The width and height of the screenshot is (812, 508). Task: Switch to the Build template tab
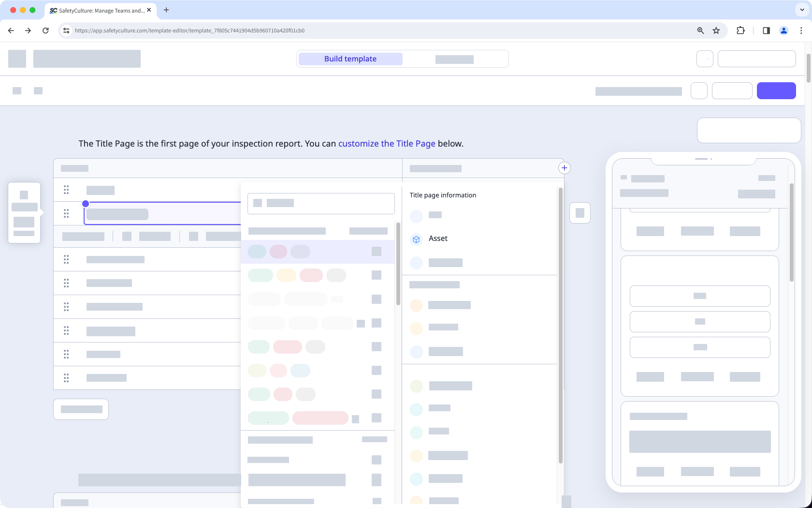350,59
